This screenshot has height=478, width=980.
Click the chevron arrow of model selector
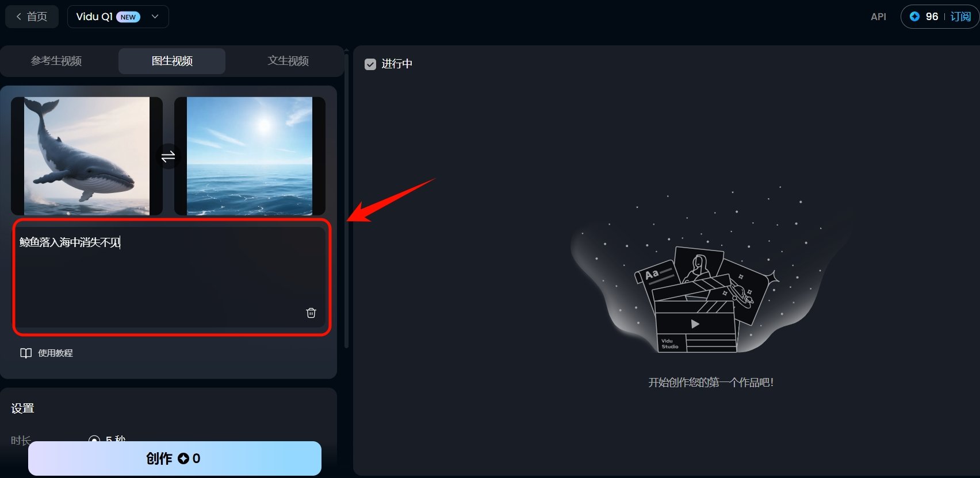click(155, 17)
